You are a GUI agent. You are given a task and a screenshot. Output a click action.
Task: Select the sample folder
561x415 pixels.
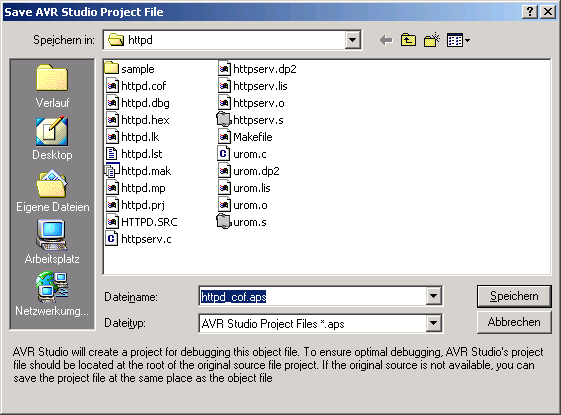click(130, 69)
